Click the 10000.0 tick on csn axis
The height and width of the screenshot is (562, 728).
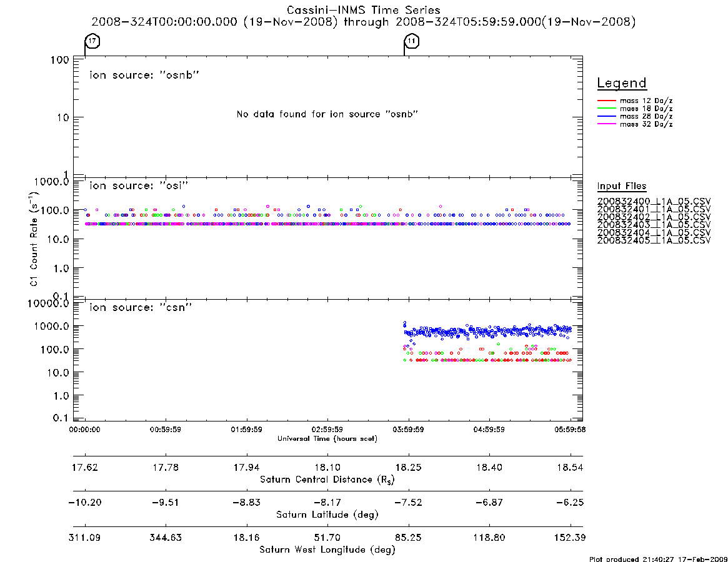coord(48,303)
